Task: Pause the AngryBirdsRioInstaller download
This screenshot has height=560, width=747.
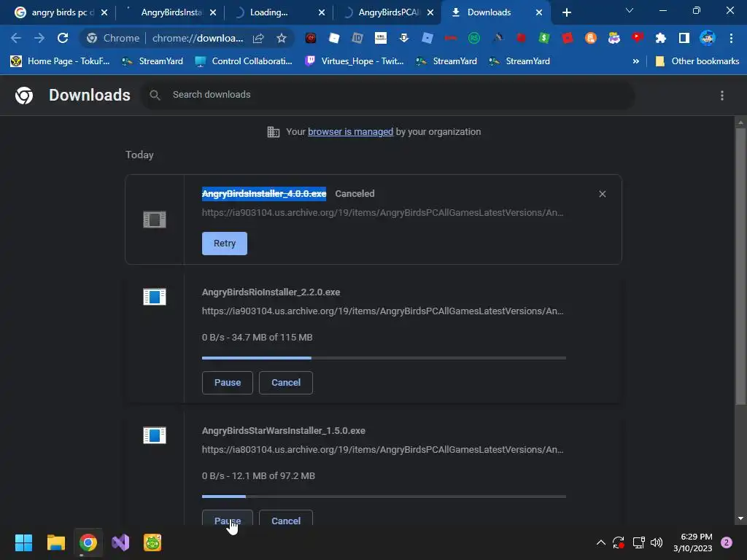Action: pyautogui.click(x=228, y=382)
